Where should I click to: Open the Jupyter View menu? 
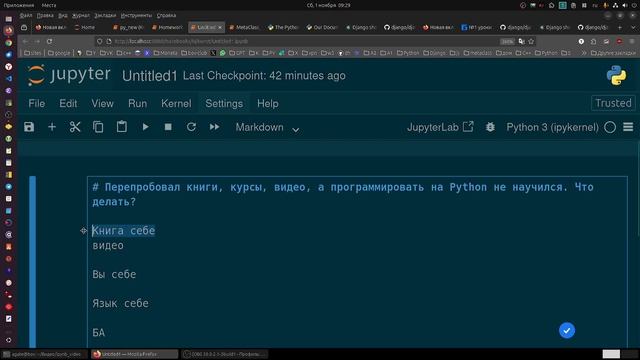tap(102, 104)
